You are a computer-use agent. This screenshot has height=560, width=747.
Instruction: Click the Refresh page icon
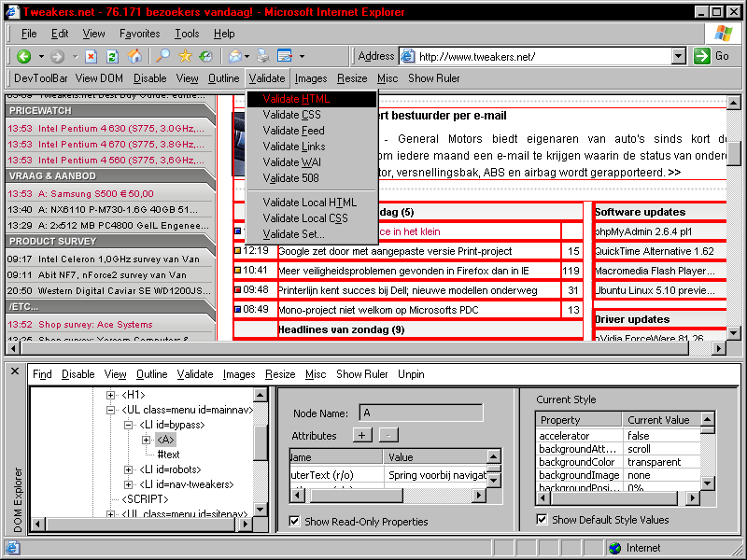click(112, 57)
